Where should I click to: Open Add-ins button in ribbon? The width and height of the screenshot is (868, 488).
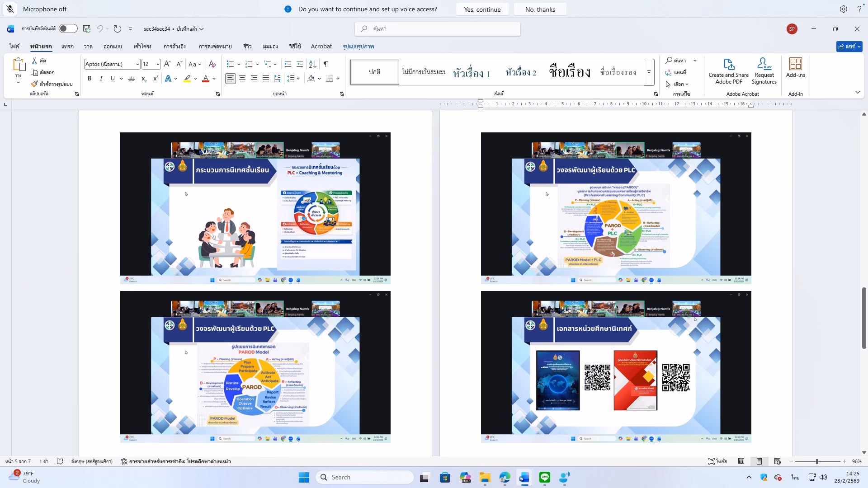click(x=795, y=68)
